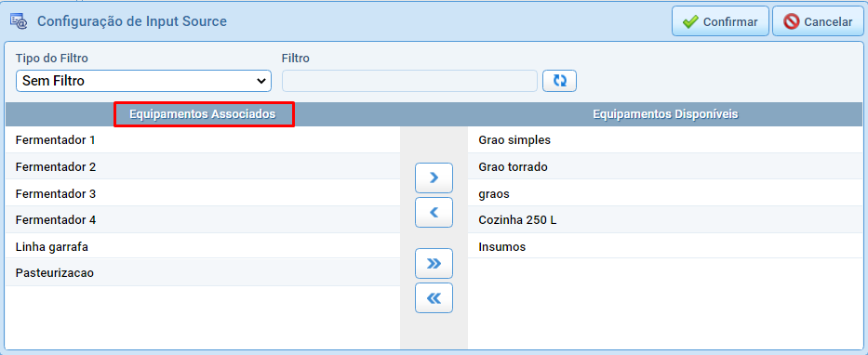Click the Filtro label text
The image size is (868, 355).
296,58
